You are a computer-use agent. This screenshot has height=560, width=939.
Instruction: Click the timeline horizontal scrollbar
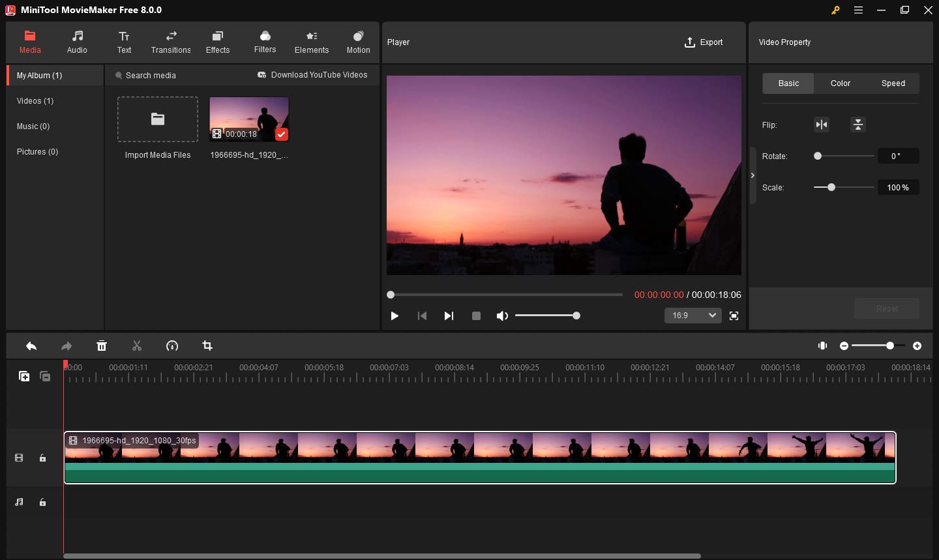click(382, 556)
